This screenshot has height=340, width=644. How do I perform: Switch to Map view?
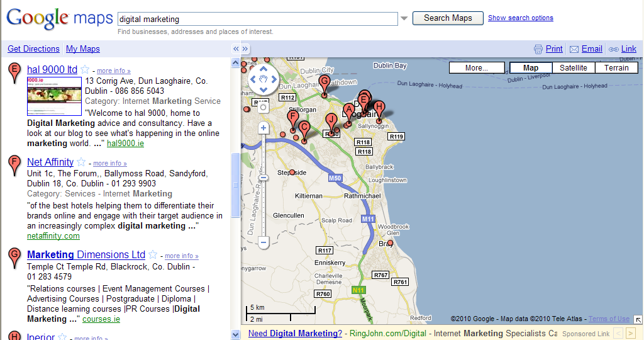click(531, 68)
